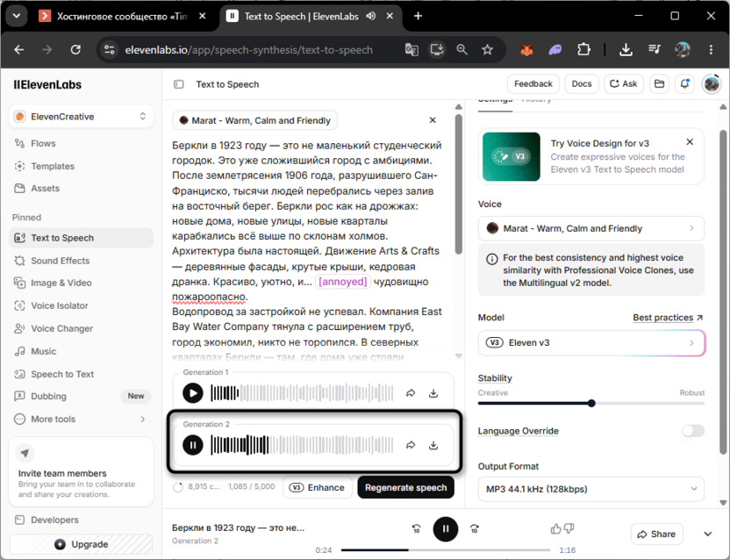
Task: Click the Share button in player
Action: click(x=656, y=534)
